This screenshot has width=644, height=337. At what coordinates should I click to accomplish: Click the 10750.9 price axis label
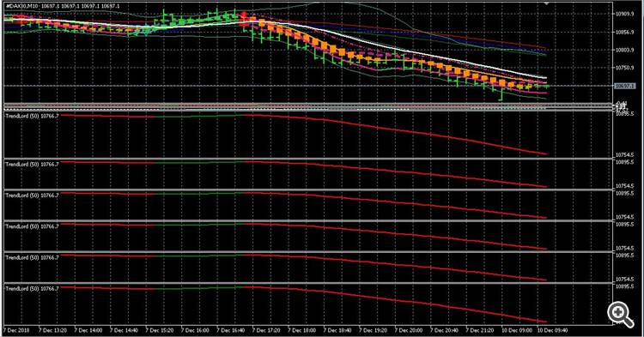tap(624, 68)
